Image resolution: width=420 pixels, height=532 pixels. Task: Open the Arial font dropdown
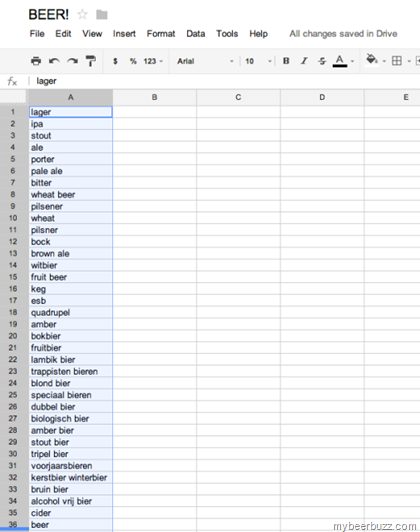click(x=205, y=61)
